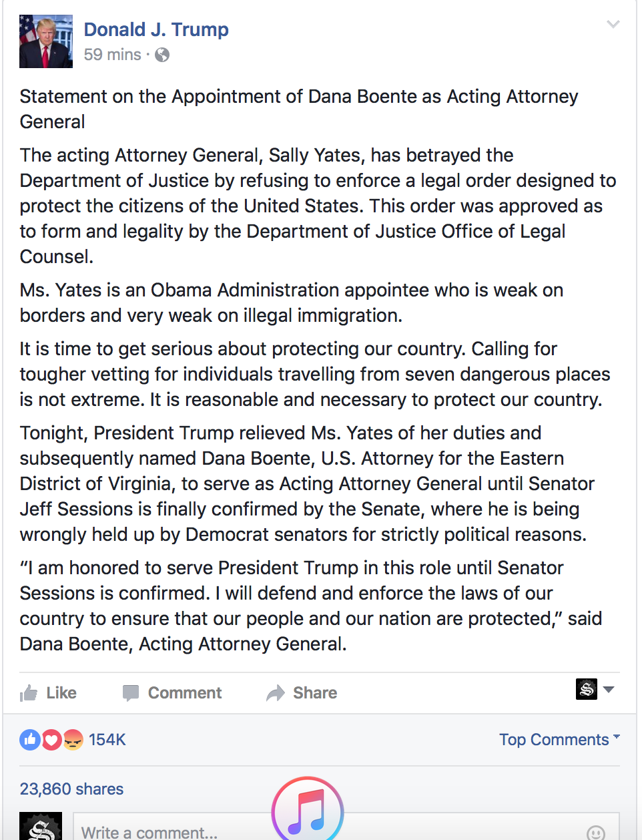View the 23,860 shares link
The height and width of the screenshot is (840, 642).
(x=71, y=789)
